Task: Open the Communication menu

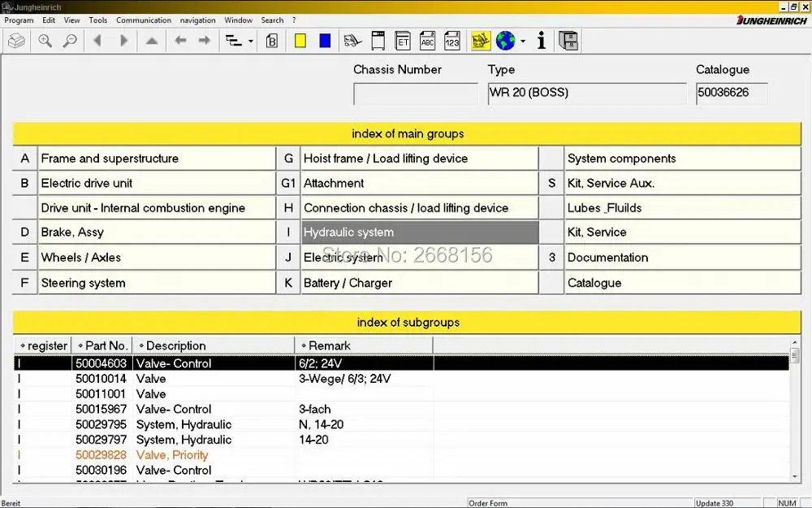Action: (x=144, y=20)
